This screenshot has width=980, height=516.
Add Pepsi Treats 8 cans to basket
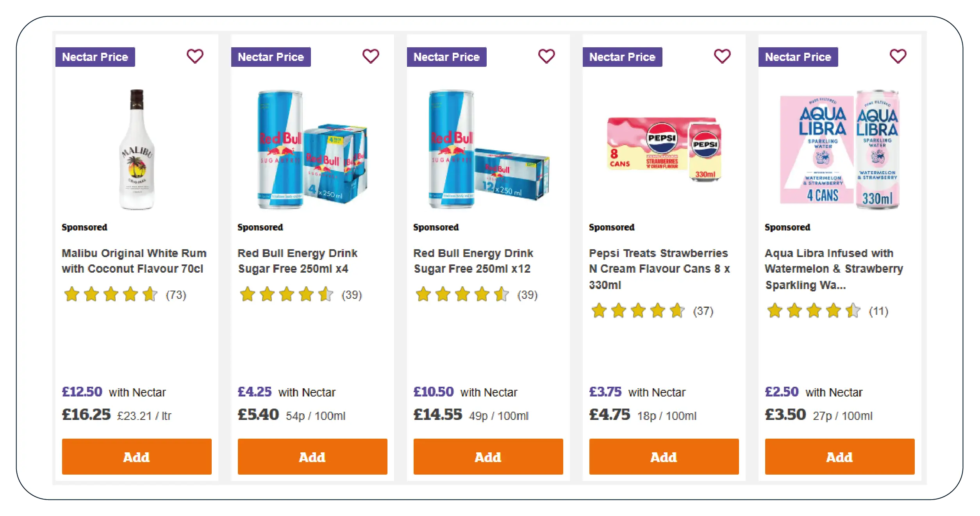(664, 456)
